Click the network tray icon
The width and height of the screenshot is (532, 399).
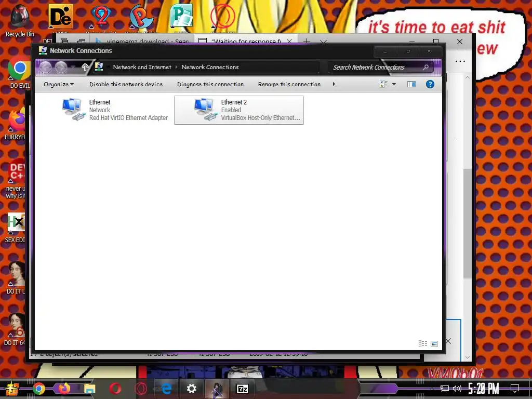point(445,389)
